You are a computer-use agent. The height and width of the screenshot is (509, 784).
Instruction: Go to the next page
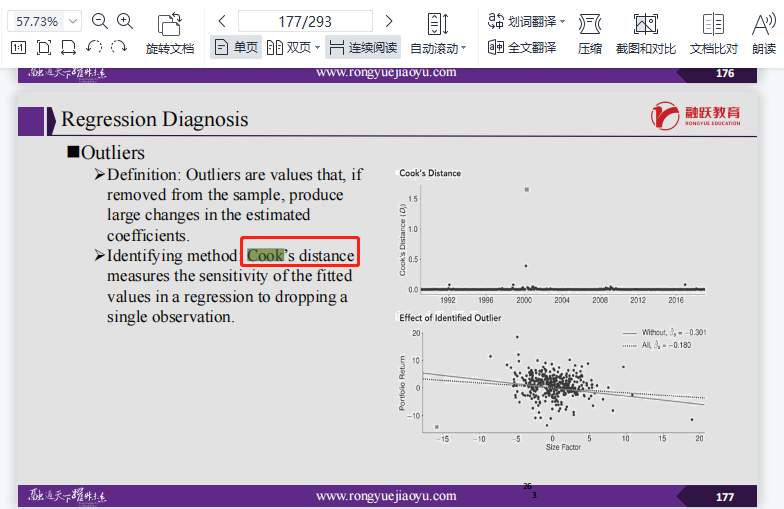389,21
